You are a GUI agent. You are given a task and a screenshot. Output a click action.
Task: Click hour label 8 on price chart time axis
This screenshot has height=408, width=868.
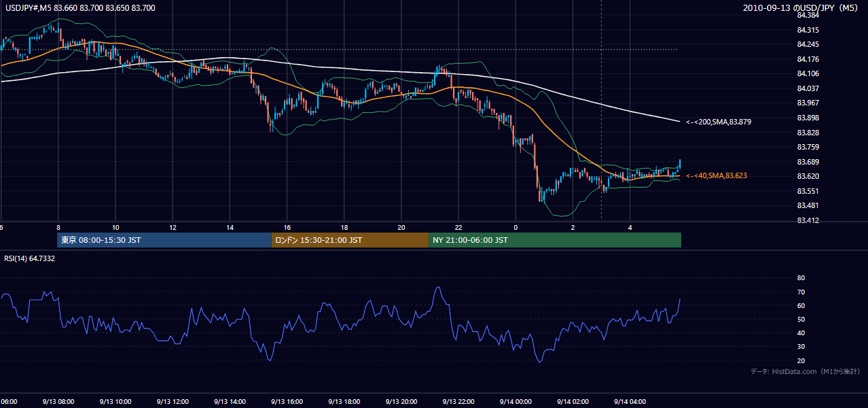coord(58,227)
